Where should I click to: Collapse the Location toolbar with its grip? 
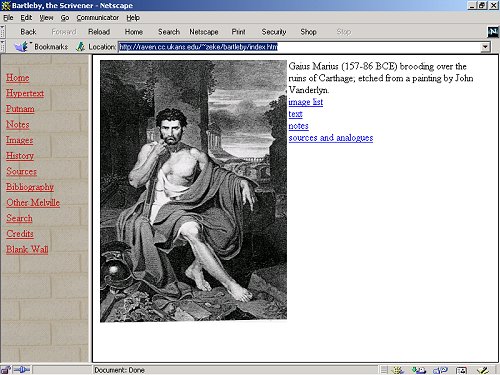click(2, 46)
